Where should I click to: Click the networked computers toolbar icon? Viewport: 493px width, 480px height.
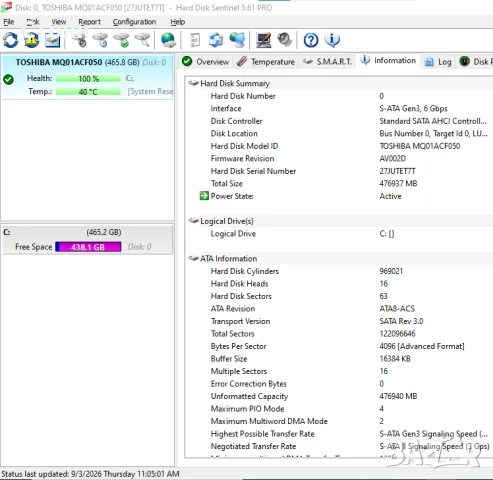pos(237,40)
